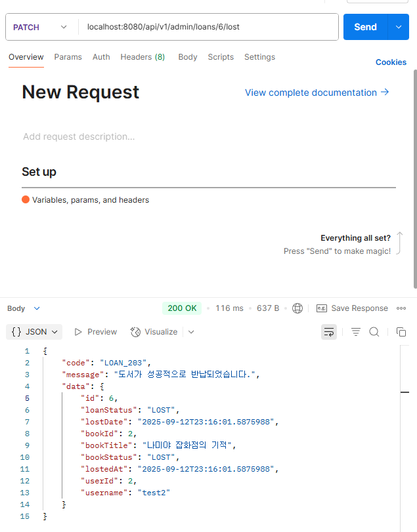Switch to the request Body tab
This screenshot has width=417, height=532.
pyautogui.click(x=188, y=57)
